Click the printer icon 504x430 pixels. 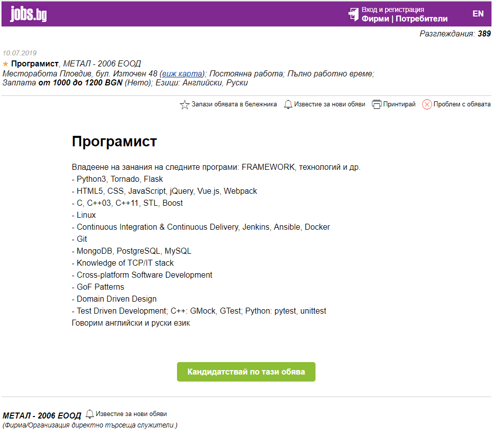pyautogui.click(x=376, y=104)
